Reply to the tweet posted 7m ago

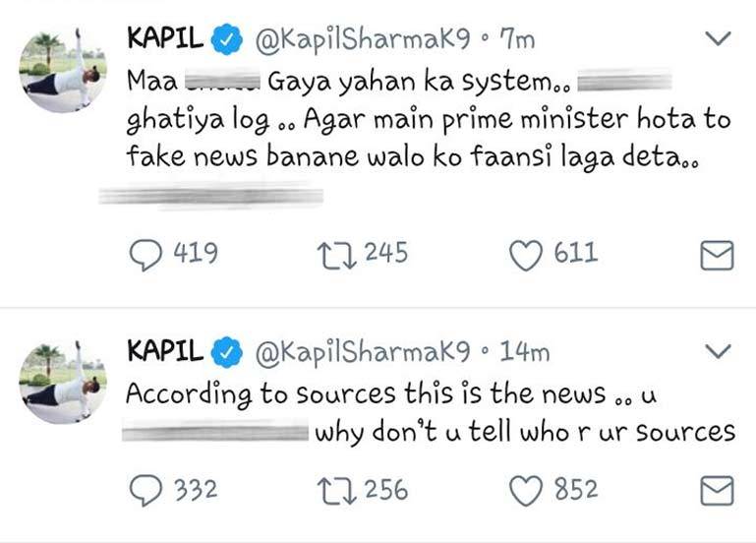click(x=147, y=255)
